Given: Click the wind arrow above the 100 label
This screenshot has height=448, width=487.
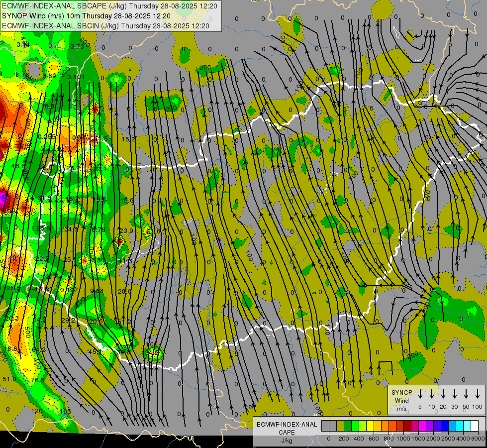Looking at the screenshot, I should click(x=478, y=393).
